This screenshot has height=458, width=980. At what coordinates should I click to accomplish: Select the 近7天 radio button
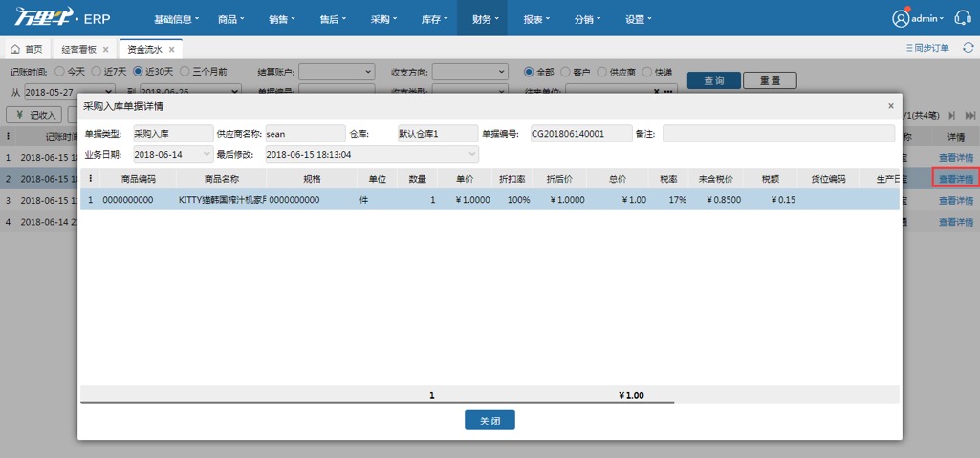pos(97,72)
